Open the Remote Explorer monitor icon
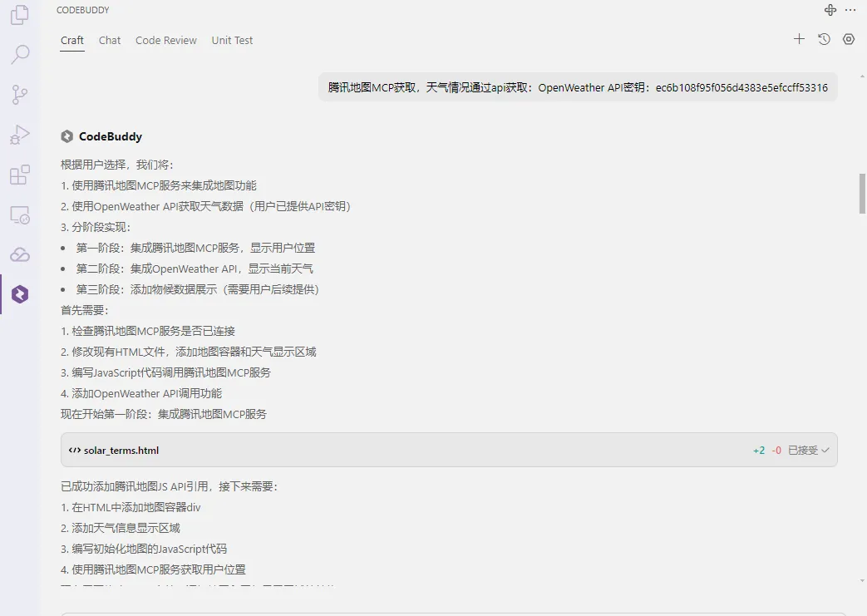 20,214
